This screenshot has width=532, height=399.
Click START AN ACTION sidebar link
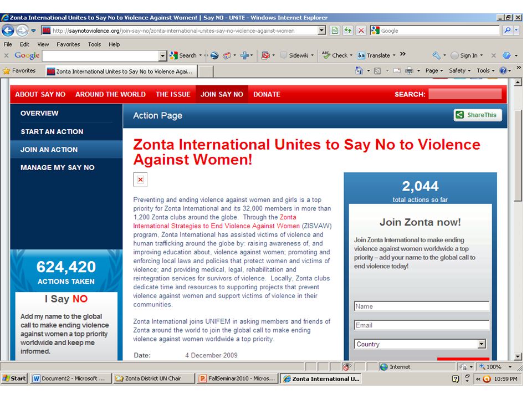52,132
